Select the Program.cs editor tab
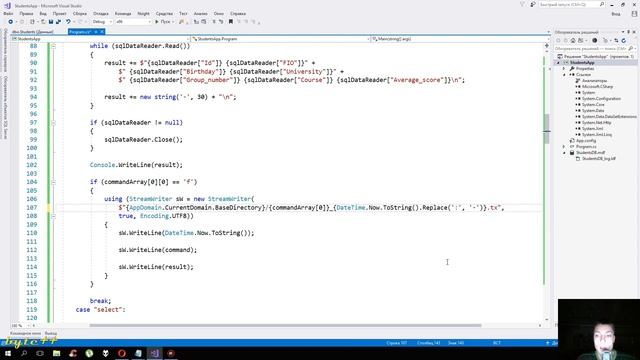This screenshot has width=640, height=360. click(x=80, y=32)
